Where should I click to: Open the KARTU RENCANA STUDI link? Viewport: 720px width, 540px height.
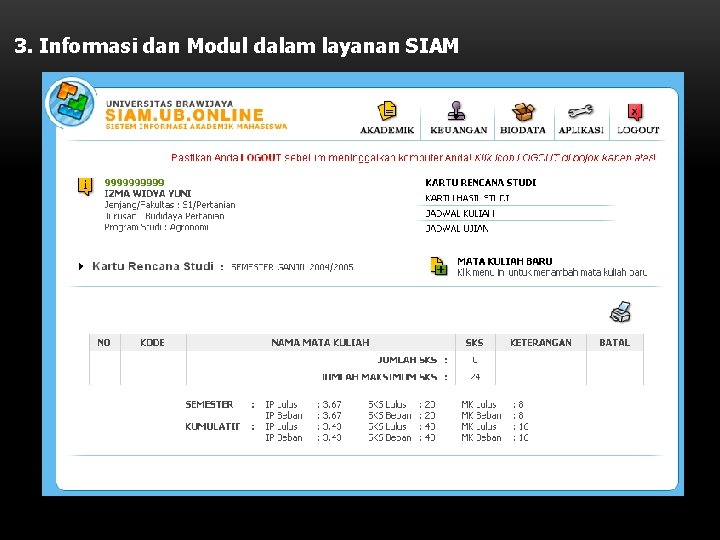[480, 183]
